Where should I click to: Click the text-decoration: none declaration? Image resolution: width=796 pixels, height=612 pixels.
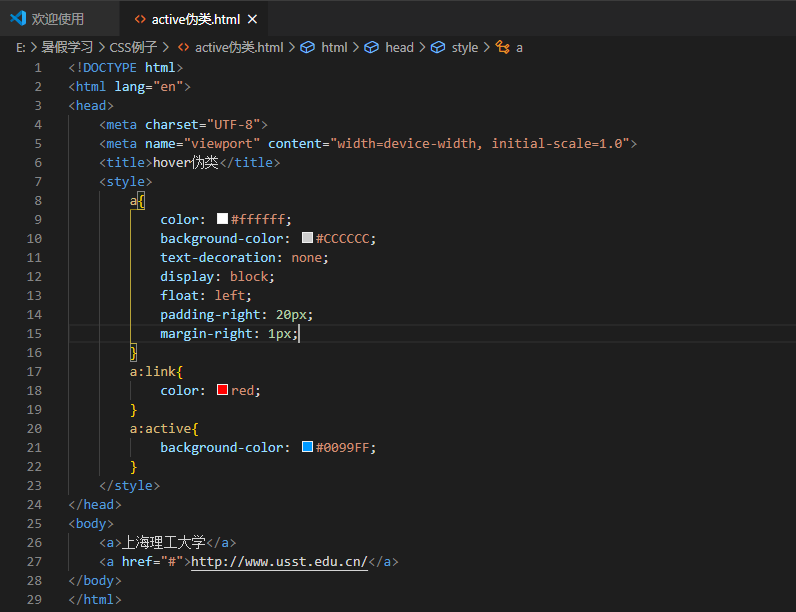[244, 258]
